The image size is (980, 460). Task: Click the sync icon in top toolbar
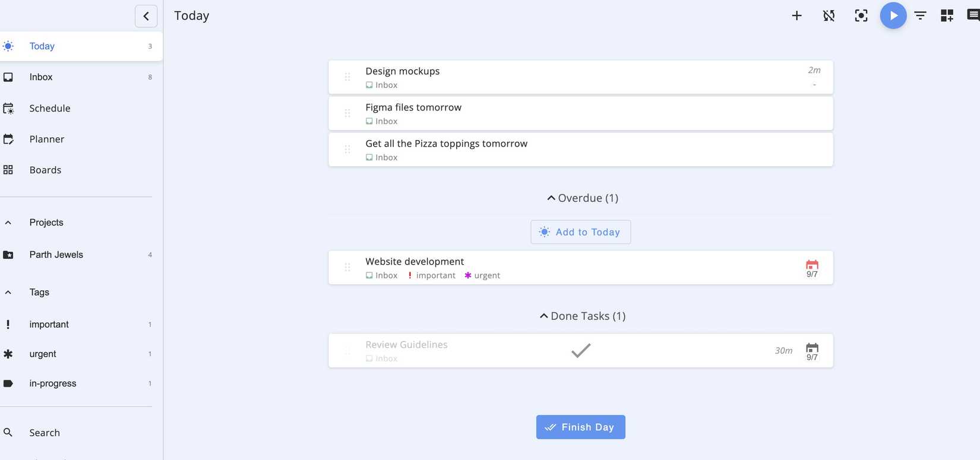829,16
